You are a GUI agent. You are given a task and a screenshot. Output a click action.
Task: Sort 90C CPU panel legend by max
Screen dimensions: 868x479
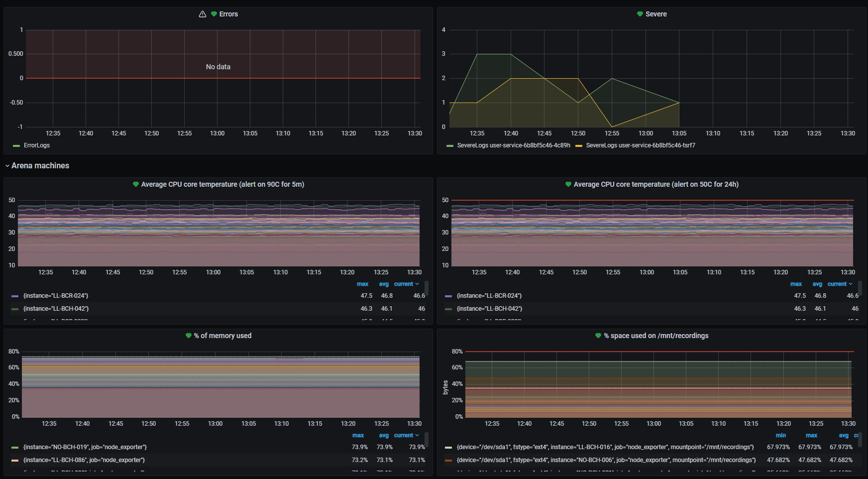click(x=362, y=284)
